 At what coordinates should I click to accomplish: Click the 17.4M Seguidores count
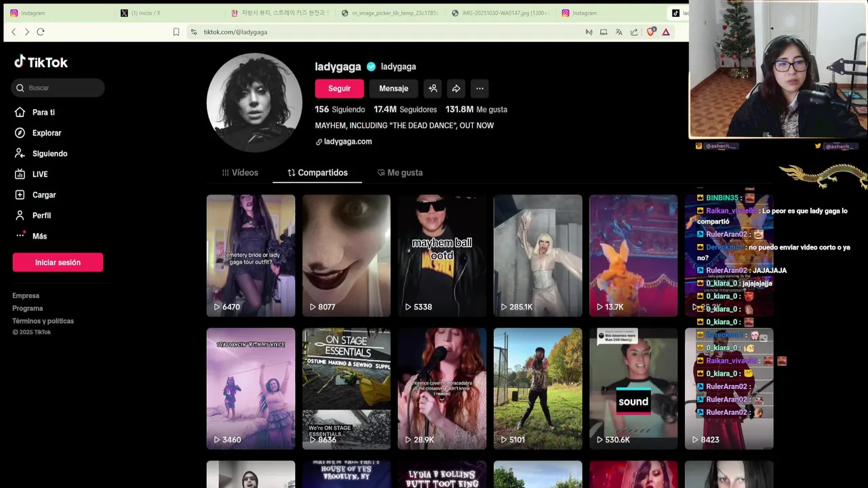[405, 109]
